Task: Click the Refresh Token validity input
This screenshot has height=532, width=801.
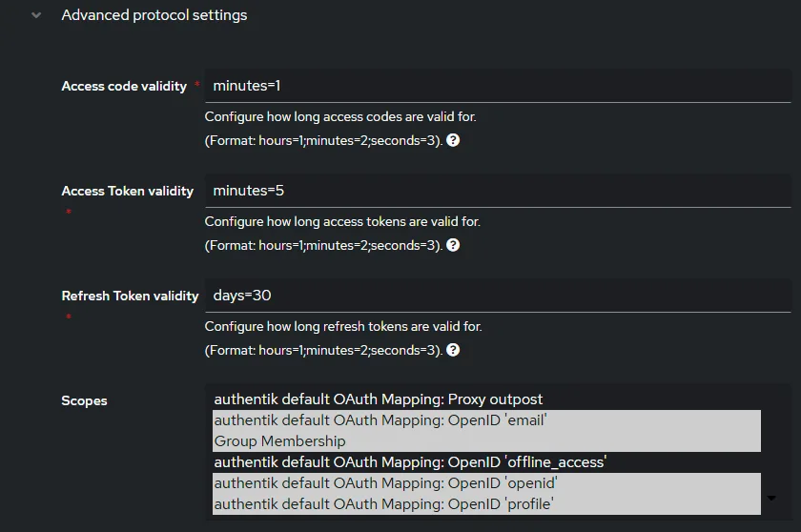Action: coord(498,296)
